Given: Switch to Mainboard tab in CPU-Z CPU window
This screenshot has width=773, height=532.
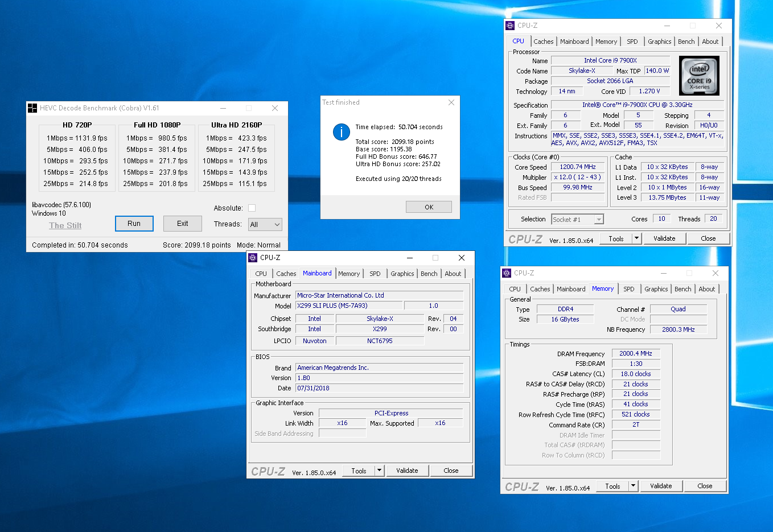Looking at the screenshot, I should click(x=574, y=42).
